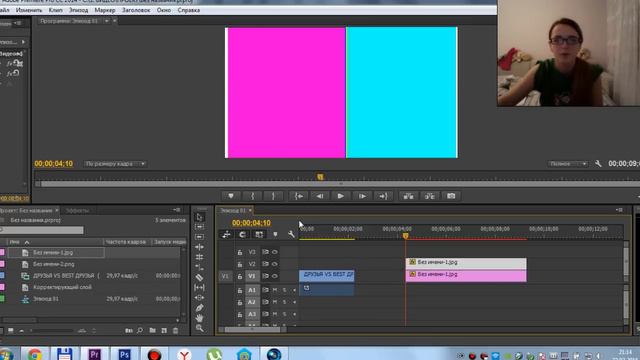Open timeline panel flyout menu

click(x=619, y=210)
